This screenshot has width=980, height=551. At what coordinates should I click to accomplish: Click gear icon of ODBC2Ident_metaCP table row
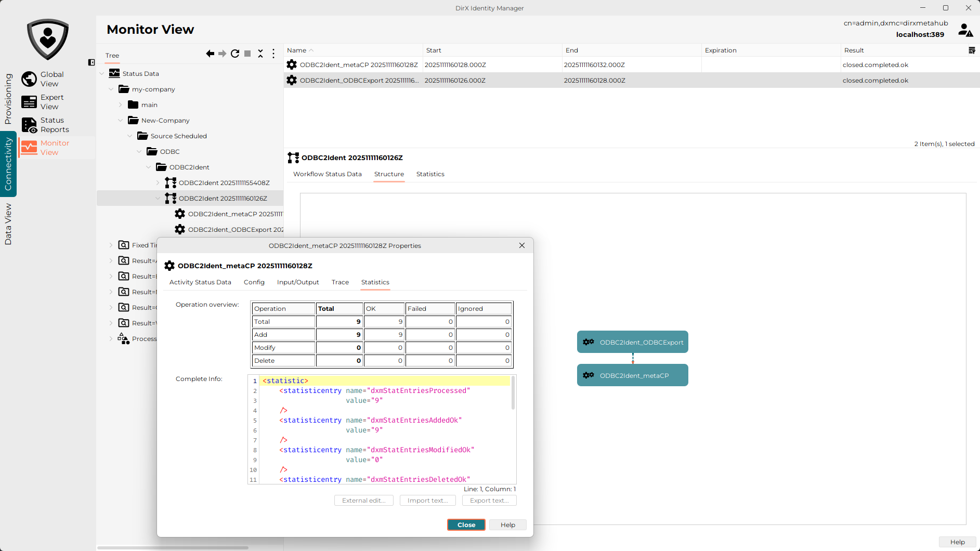coord(292,64)
